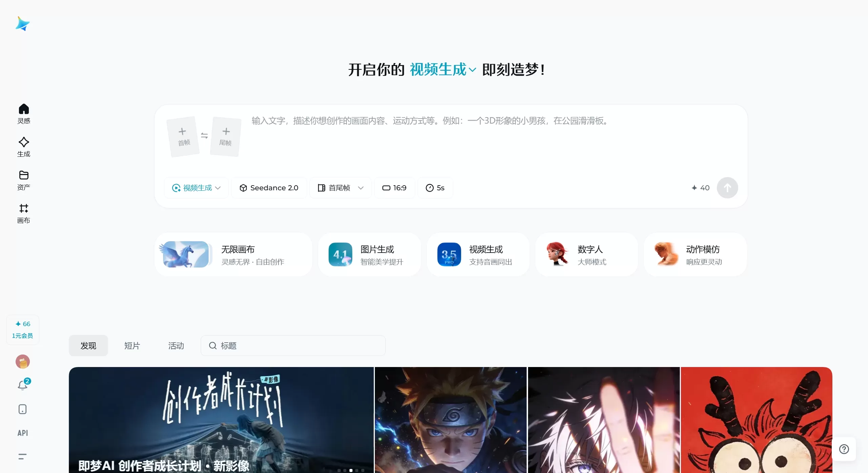Open the 视频生成 3.5 PRO card
Viewport: 868px width, 473px height.
(478, 254)
